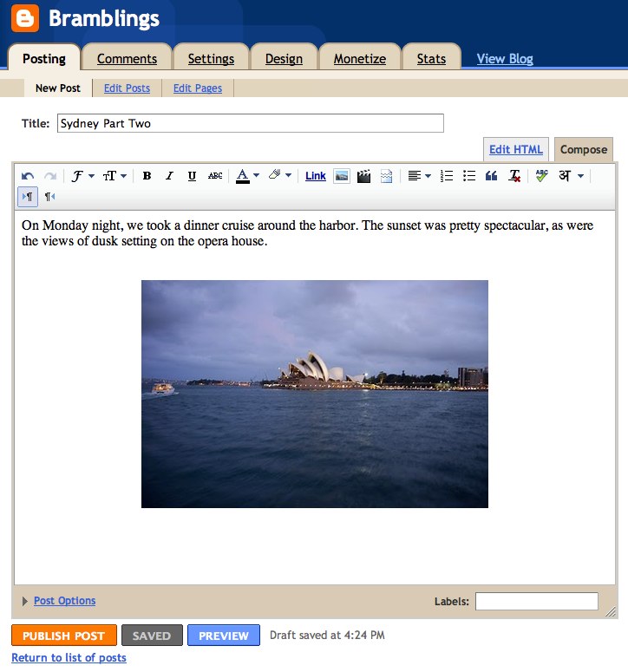Click the Publish Post button
The image size is (628, 672).
tap(63, 636)
